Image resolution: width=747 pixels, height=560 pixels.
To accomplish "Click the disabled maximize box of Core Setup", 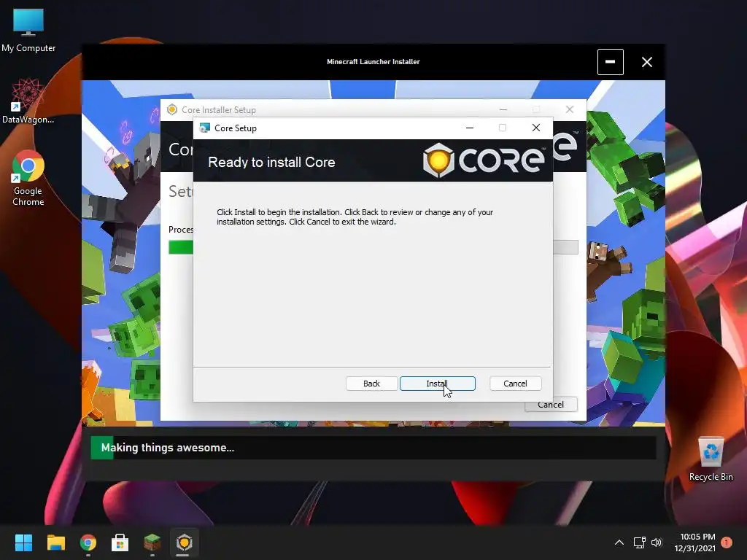I will [503, 128].
